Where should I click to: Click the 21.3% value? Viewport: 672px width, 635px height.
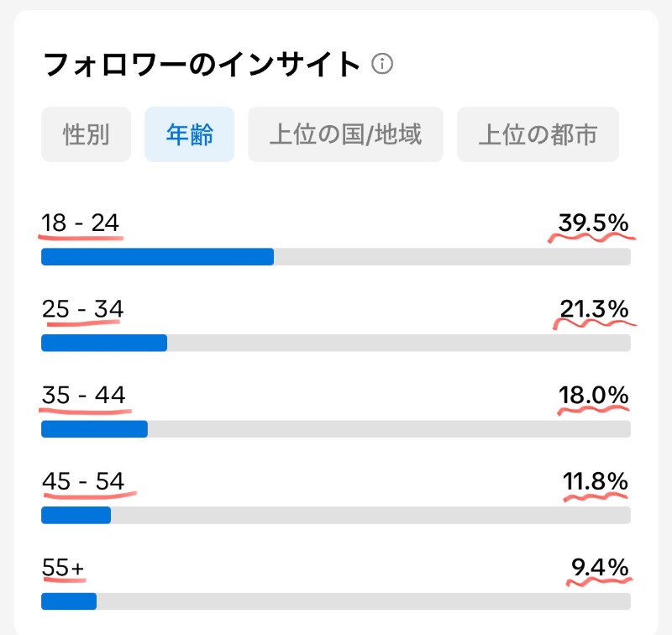[x=595, y=309]
